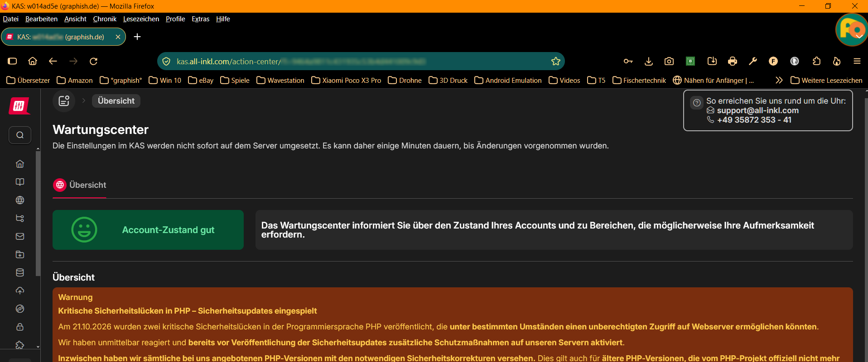Open the Wavestation bookmark folder
The image size is (868, 362).
tap(280, 80)
